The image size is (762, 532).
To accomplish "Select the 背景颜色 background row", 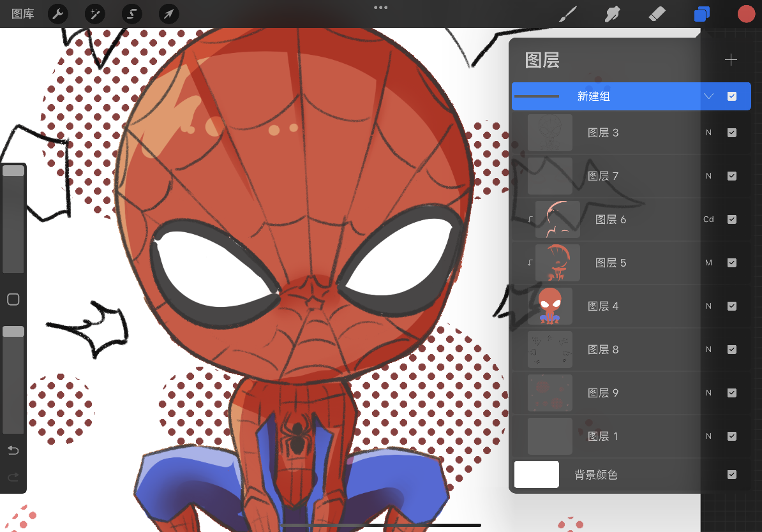I will point(631,475).
